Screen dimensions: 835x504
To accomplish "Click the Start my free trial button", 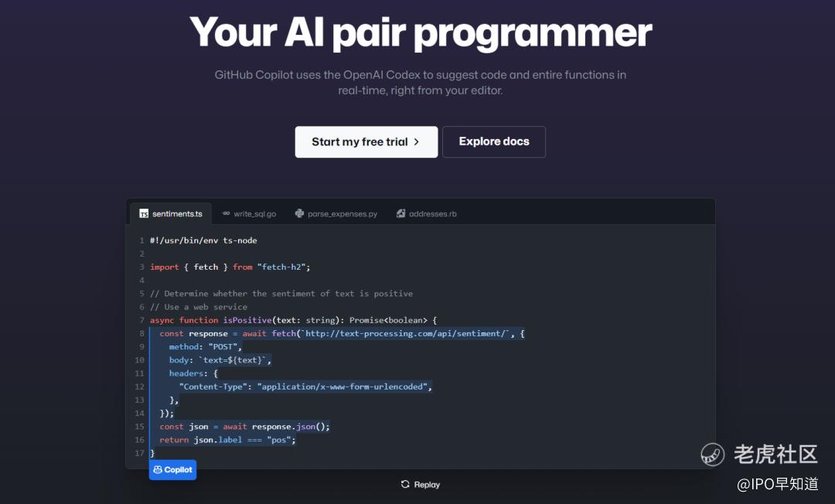I will pyautogui.click(x=366, y=141).
